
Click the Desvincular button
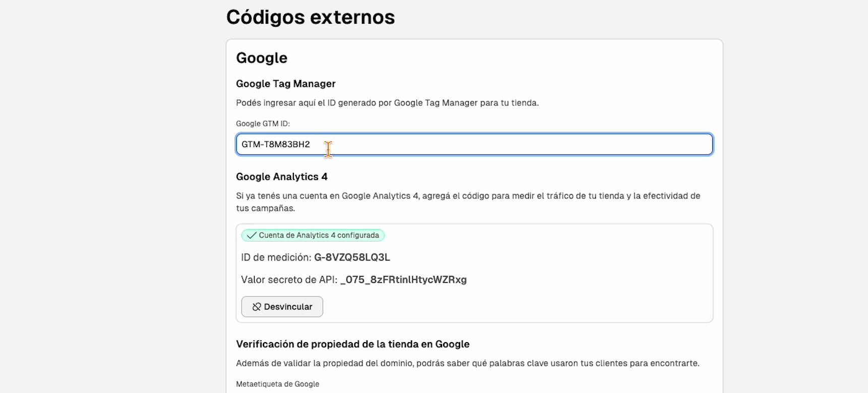coord(282,307)
